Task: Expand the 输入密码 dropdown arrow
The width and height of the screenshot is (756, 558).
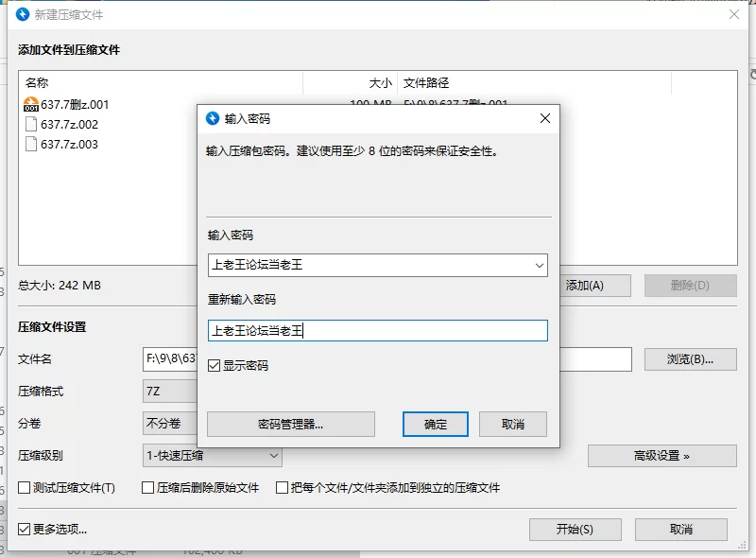Action: pos(539,265)
